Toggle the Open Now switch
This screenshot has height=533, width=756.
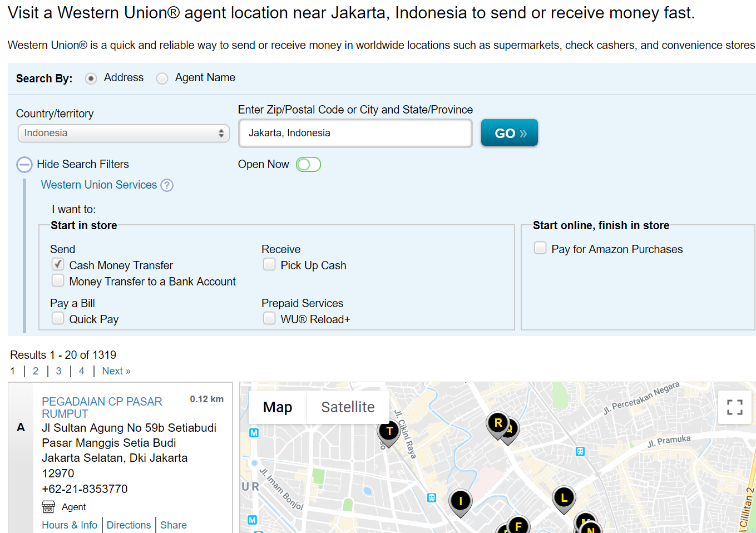point(308,165)
